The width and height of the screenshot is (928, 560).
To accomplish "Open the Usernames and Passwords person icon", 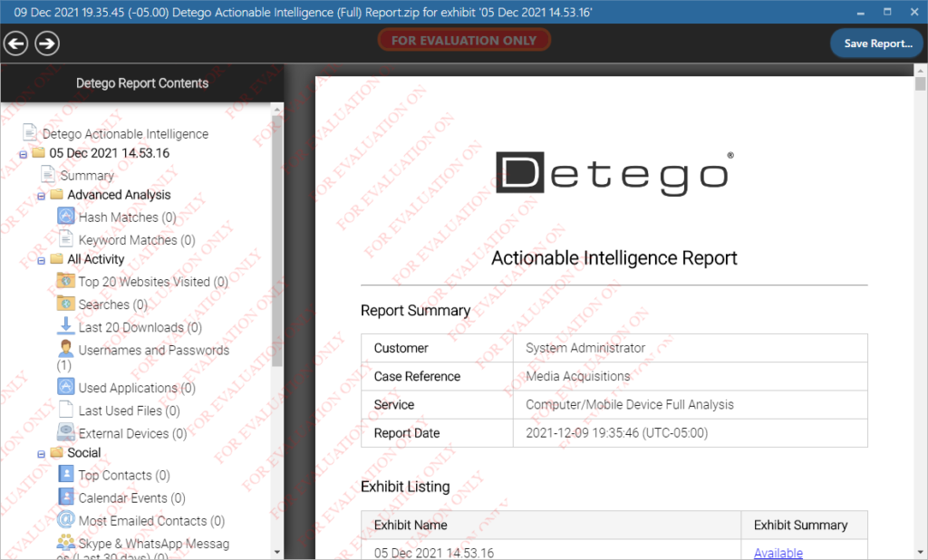I will [x=65, y=348].
